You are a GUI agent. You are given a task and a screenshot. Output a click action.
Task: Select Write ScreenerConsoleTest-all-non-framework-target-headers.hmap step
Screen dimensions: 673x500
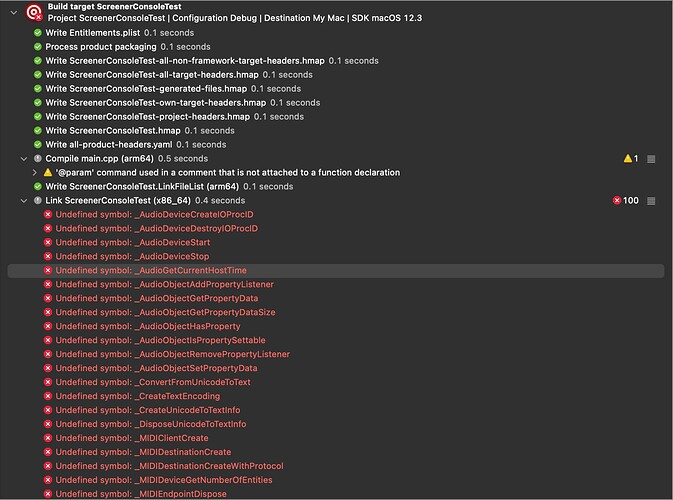(185, 61)
